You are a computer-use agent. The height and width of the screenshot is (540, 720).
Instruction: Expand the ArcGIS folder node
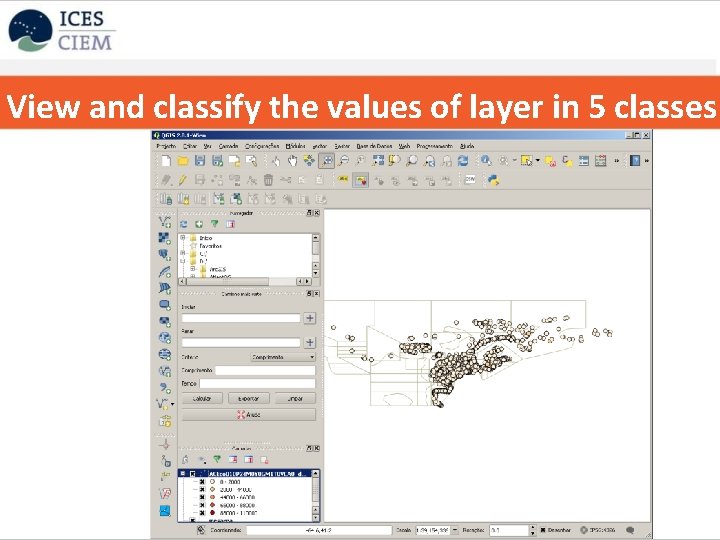pyautogui.click(x=193, y=269)
